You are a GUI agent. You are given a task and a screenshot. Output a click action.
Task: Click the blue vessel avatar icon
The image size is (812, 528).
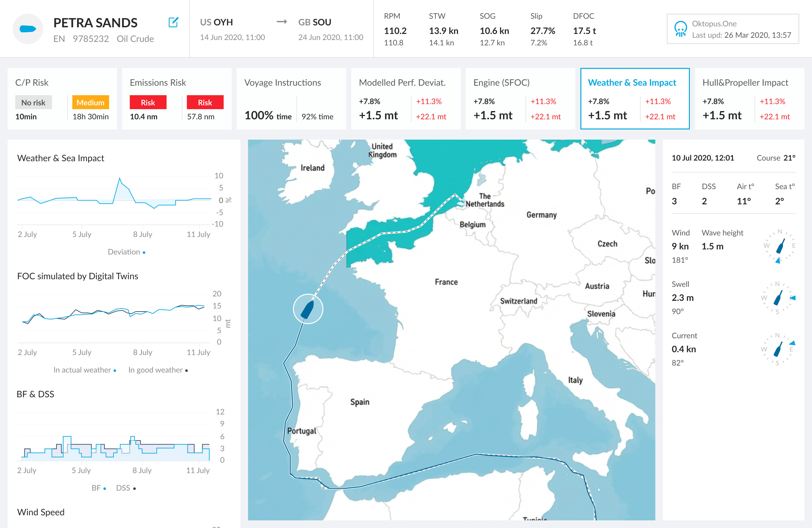tap(28, 29)
